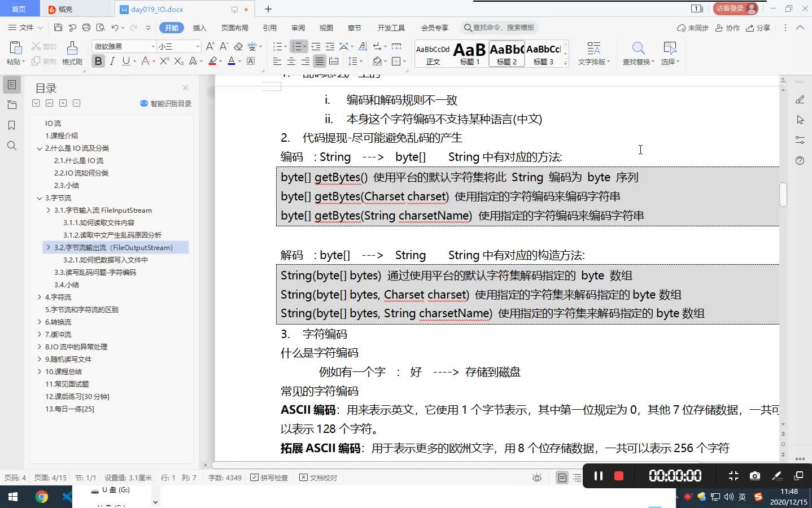Expand the 6.转换流 outline node
This screenshot has width=812, height=508.
(39, 322)
